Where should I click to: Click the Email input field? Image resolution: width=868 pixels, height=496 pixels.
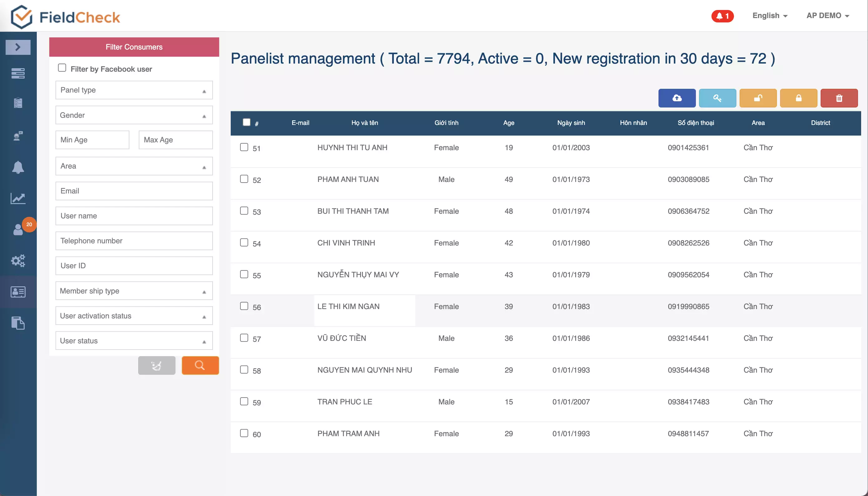click(133, 191)
